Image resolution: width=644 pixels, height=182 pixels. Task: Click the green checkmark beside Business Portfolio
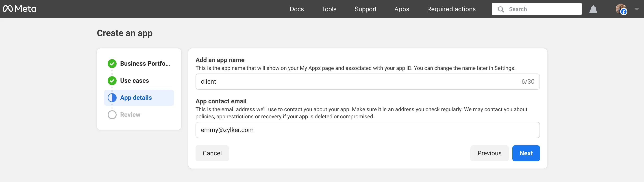pyautogui.click(x=112, y=63)
